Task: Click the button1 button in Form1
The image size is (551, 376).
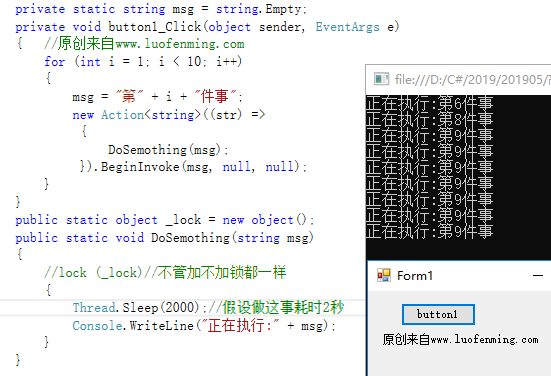Action: point(438,314)
